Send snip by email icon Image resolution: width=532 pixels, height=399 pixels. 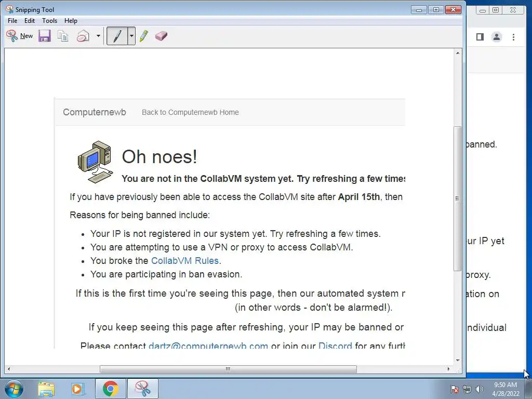(83, 36)
